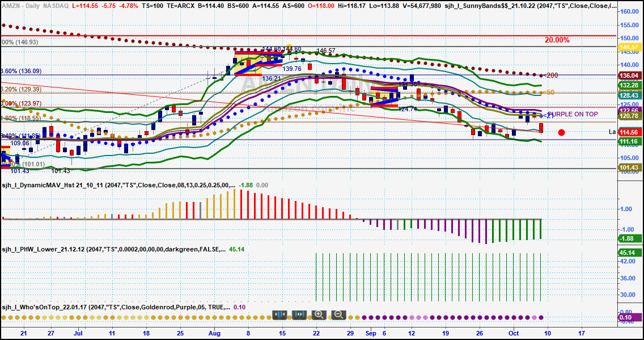Click the Aug date axis label
Screen dimensions: 644x340
coord(215,333)
